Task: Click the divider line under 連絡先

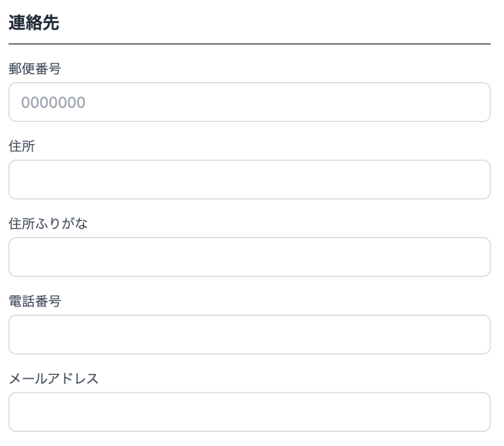Action: coord(250,44)
